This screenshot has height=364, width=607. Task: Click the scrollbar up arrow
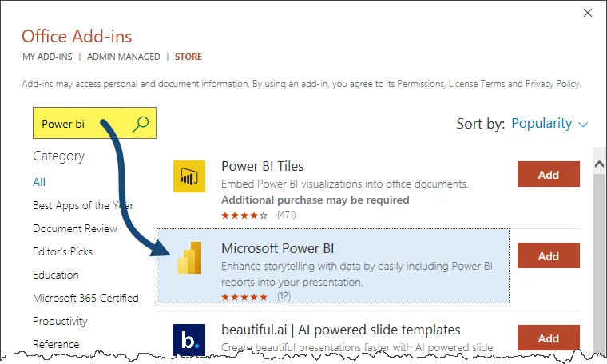click(x=599, y=164)
